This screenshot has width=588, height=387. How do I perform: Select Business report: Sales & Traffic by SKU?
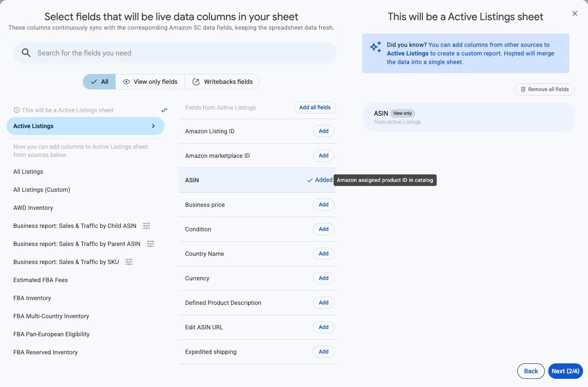coord(66,262)
